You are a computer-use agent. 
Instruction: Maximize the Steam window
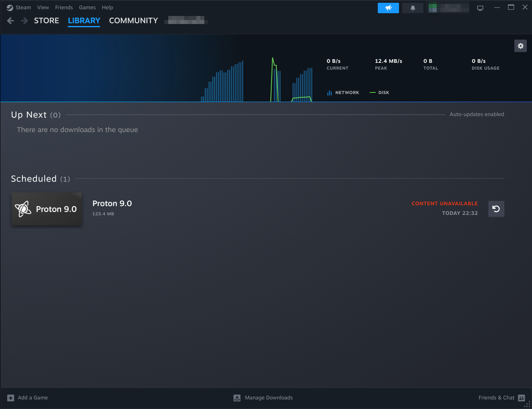click(511, 7)
